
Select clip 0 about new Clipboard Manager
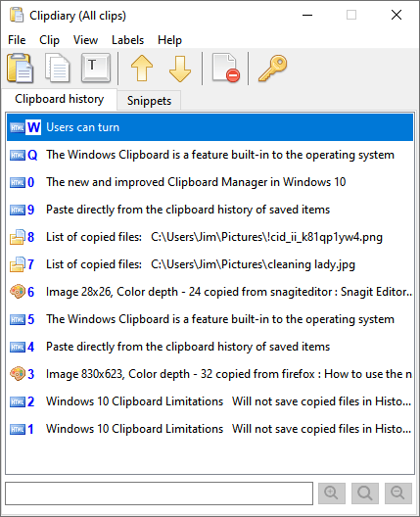click(210, 182)
